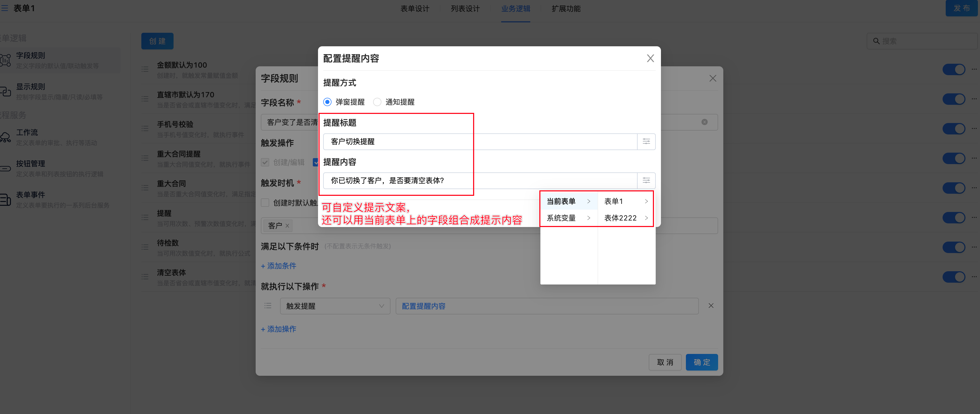Screen dimensions: 980x414
Task: Open the 触发提醒 action dropdown
Action: tap(335, 306)
